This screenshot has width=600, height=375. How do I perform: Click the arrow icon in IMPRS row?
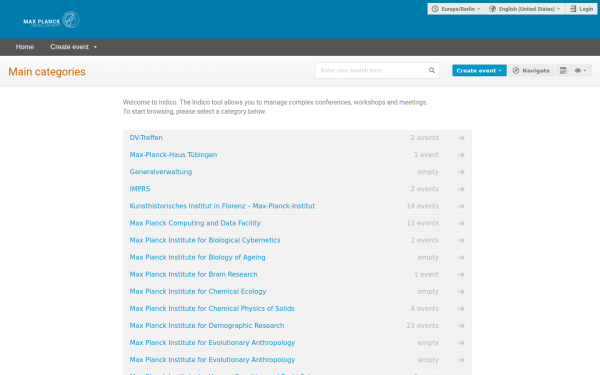[461, 189]
